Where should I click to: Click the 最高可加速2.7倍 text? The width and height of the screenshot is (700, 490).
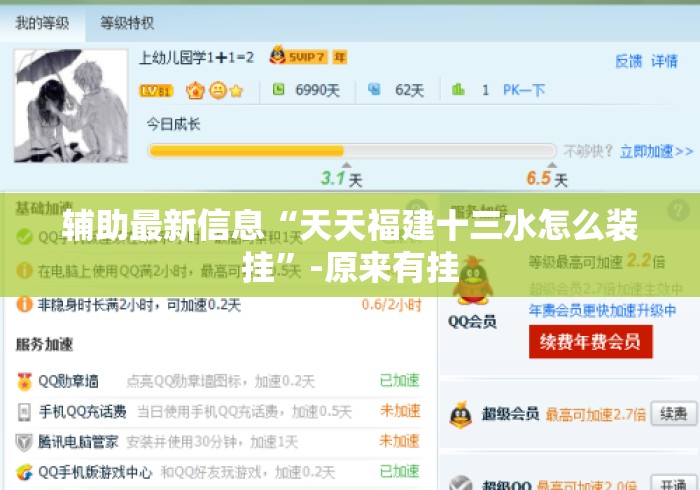(x=596, y=415)
